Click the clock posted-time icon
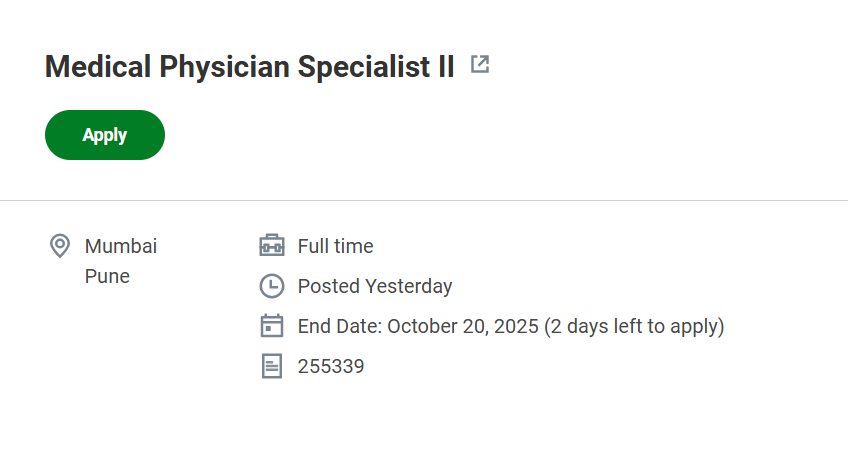This screenshot has width=848, height=453. point(272,286)
